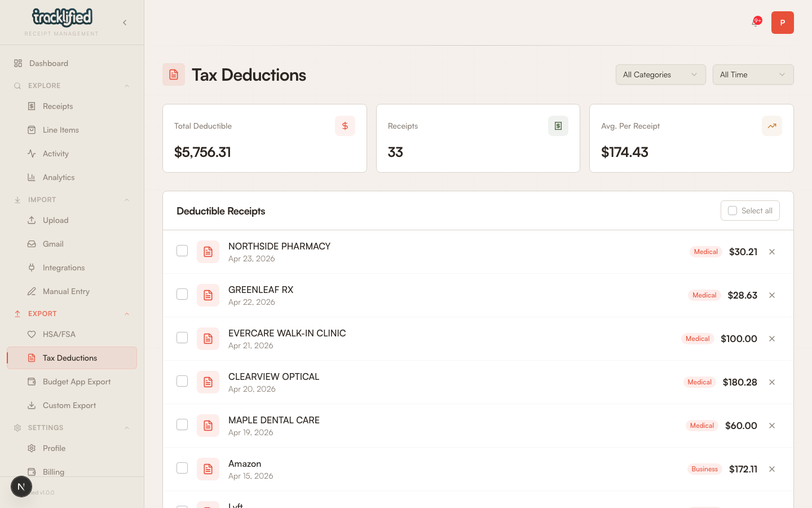Click the Tax Deductions header document icon

coord(174,75)
